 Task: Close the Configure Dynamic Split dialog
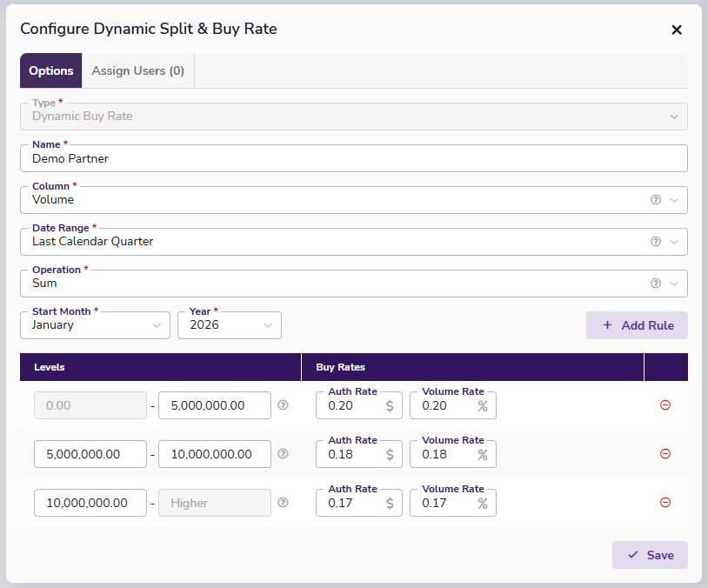tap(677, 30)
